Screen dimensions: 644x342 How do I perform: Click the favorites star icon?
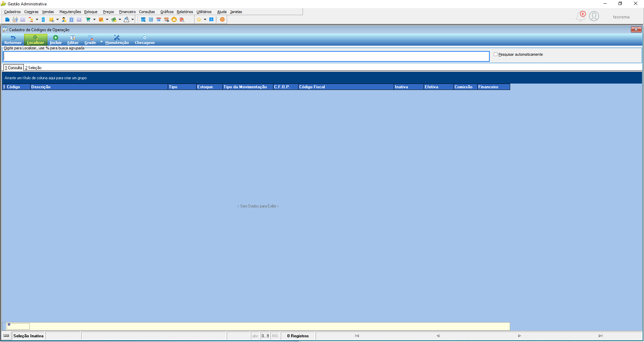click(199, 19)
